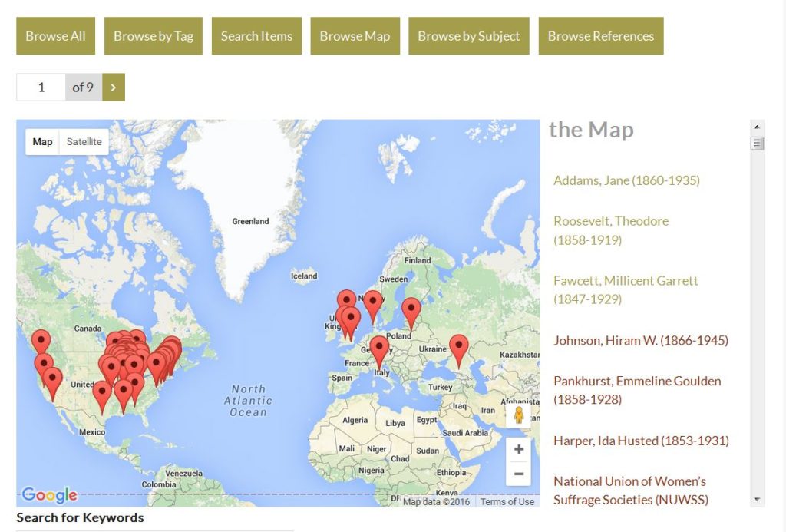The width and height of the screenshot is (786, 532).
Task: Click the page number input field
Action: tap(41, 88)
